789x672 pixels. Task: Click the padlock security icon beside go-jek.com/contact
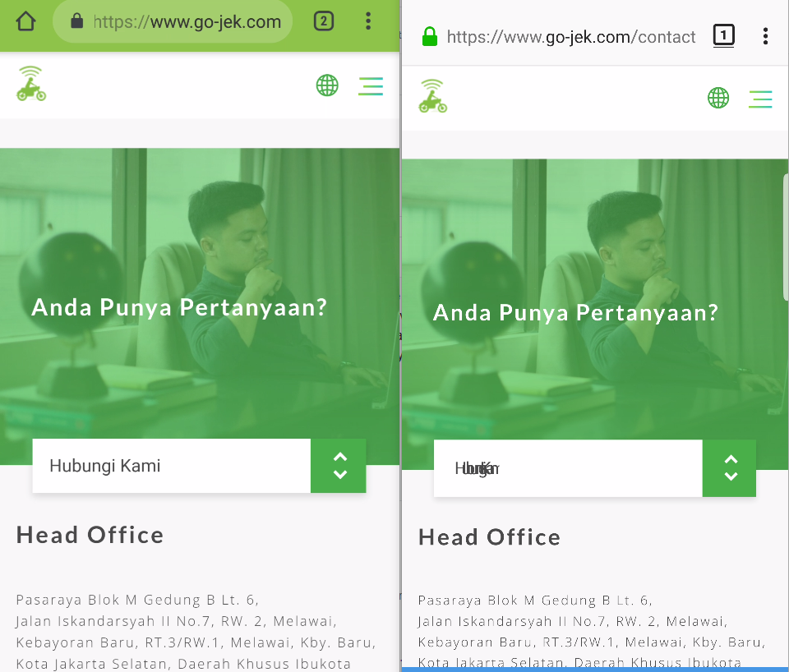(x=428, y=36)
